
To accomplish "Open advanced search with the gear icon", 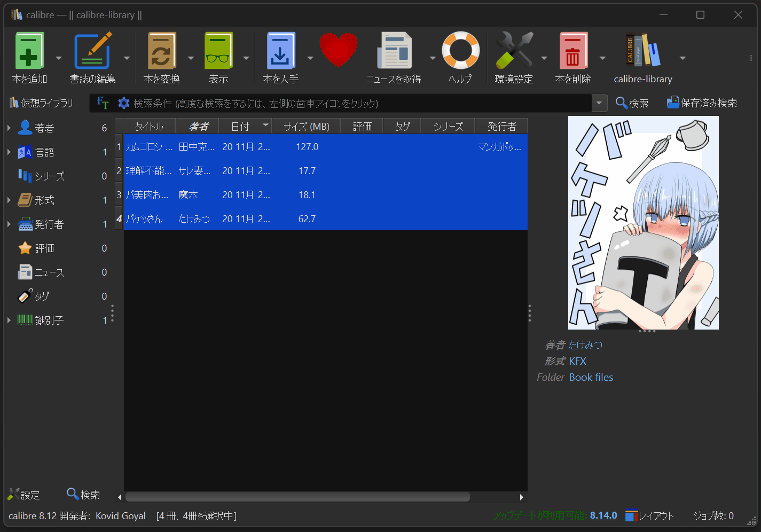I will click(124, 103).
